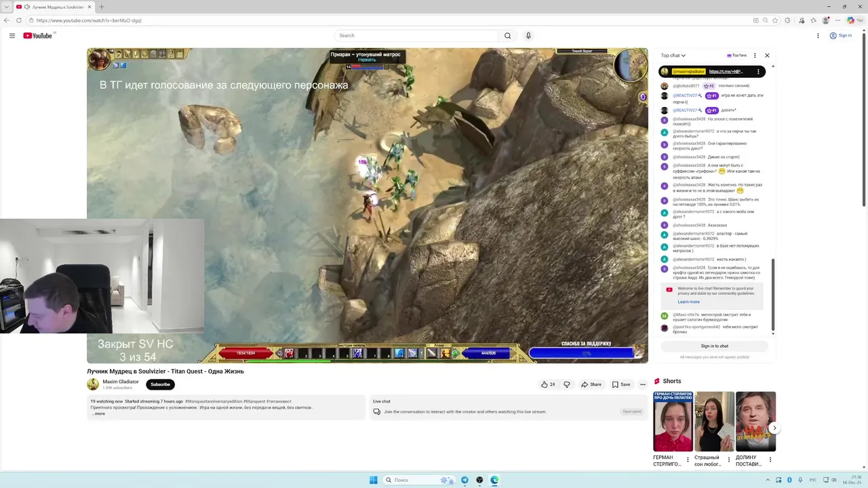The width and height of the screenshot is (868, 488).
Task: Switch the РУС keyboard language indicator
Action: click(x=812, y=480)
